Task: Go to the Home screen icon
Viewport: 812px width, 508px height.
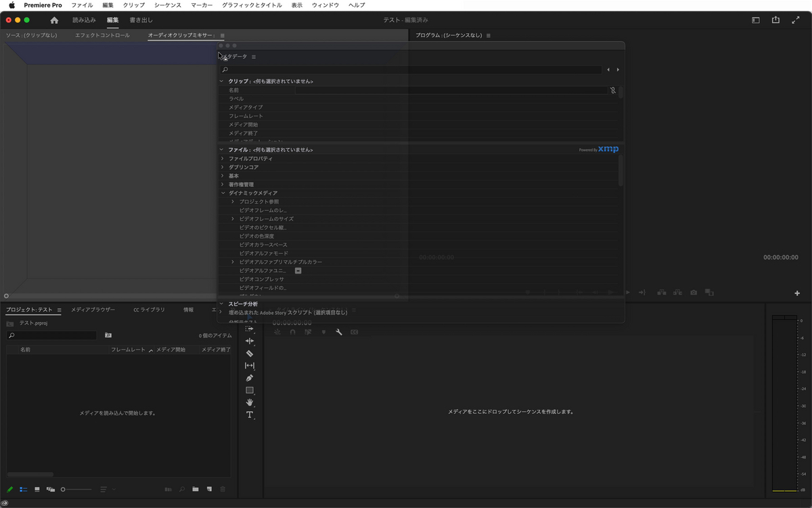Action: (x=54, y=20)
